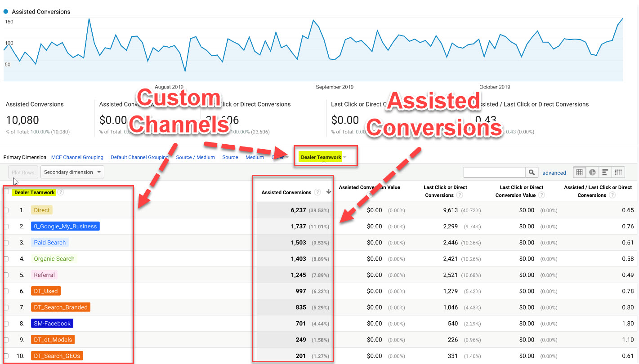
Task: Click the sort arrow on Assisted Conversions
Action: click(329, 191)
